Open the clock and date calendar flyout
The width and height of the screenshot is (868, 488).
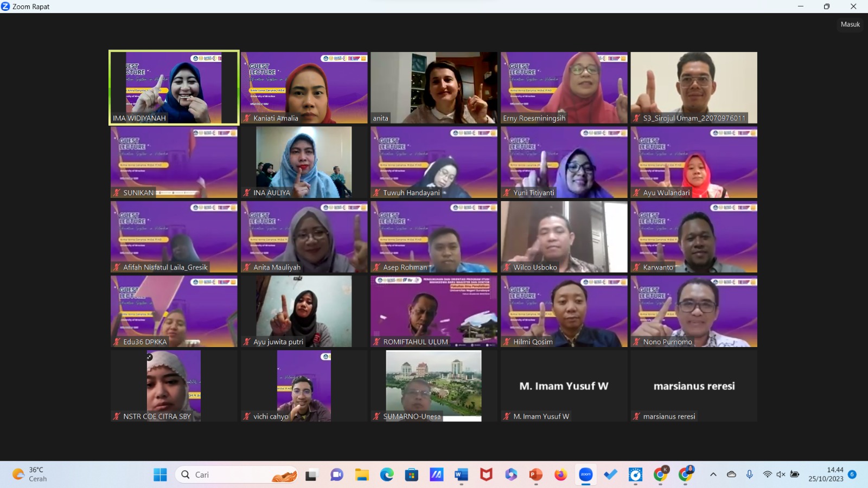pos(826,474)
